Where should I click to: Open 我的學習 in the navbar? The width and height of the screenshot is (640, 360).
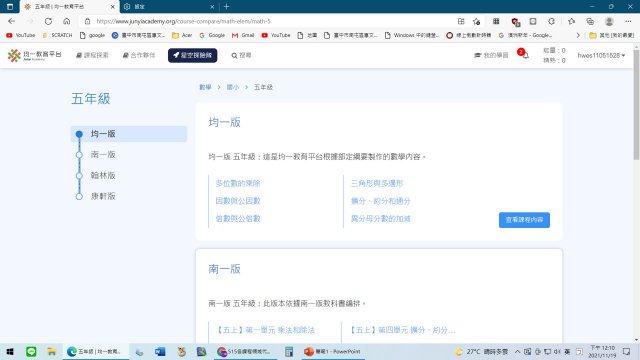click(491, 55)
